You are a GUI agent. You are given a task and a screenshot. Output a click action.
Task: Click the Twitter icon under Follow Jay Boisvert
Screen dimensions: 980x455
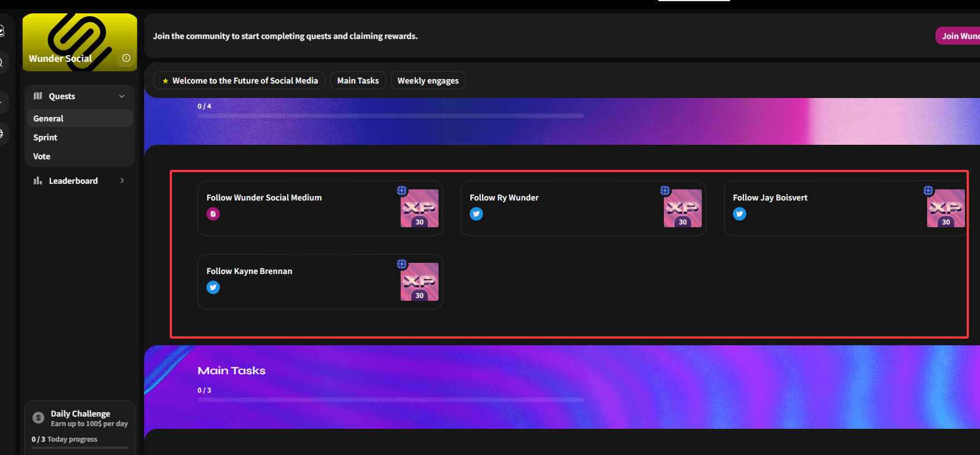(x=740, y=214)
